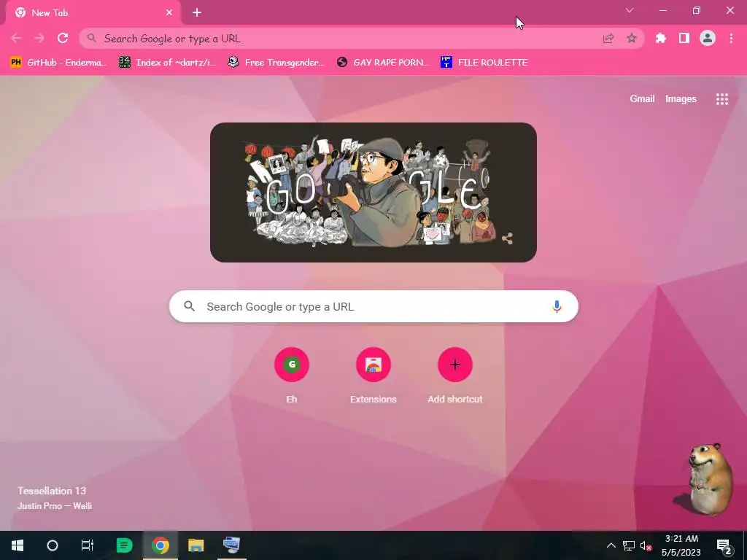Expand the tab search chevron
This screenshot has width=747, height=560.
click(630, 10)
